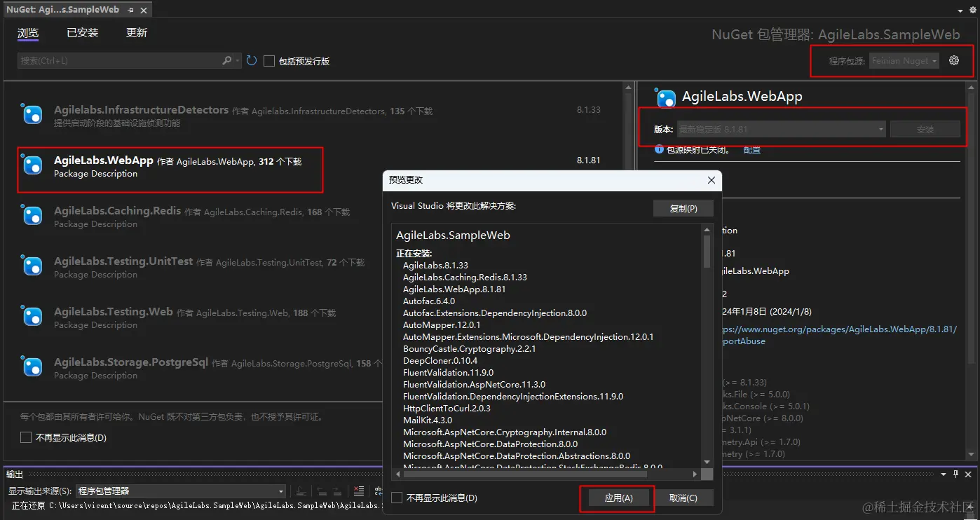This screenshot has width=980, height=520.
Task: Click the output pane go-to-previous-message icon
Action: pyautogui.click(x=322, y=491)
